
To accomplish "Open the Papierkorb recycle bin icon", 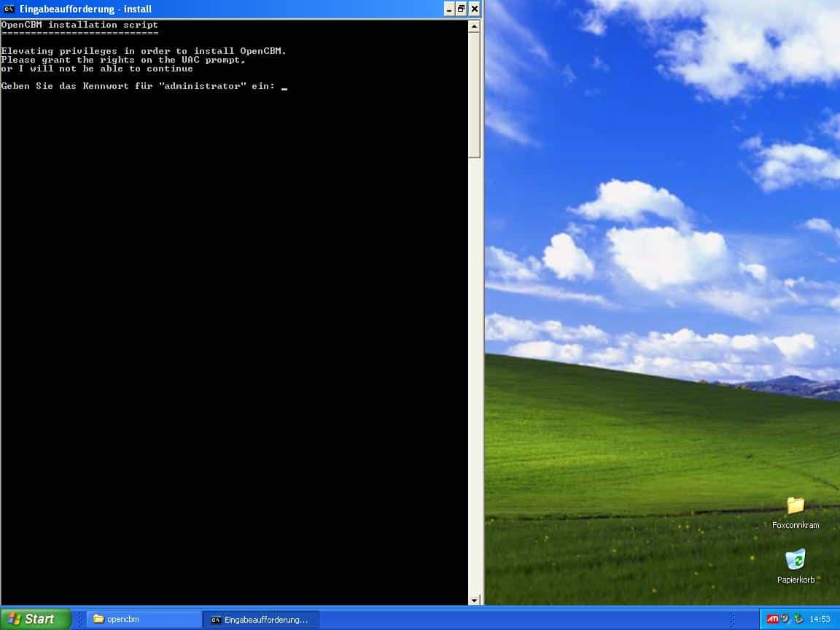I will pyautogui.click(x=796, y=567).
